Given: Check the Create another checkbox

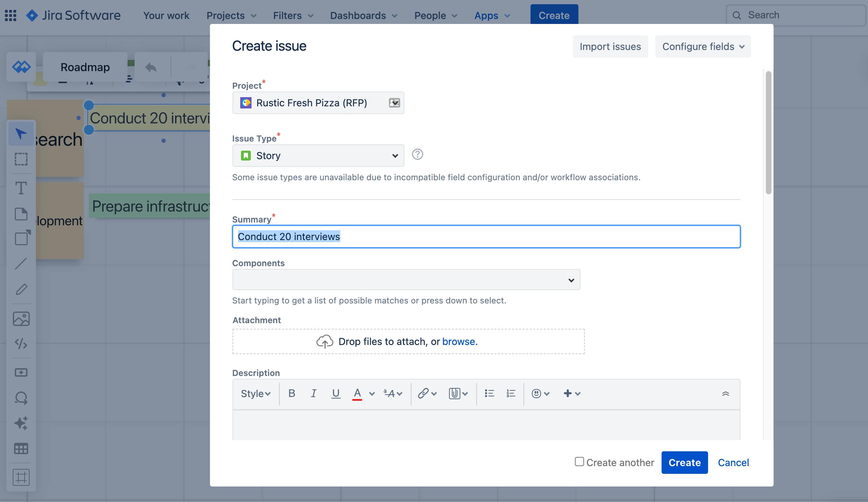Looking at the screenshot, I should [579, 462].
